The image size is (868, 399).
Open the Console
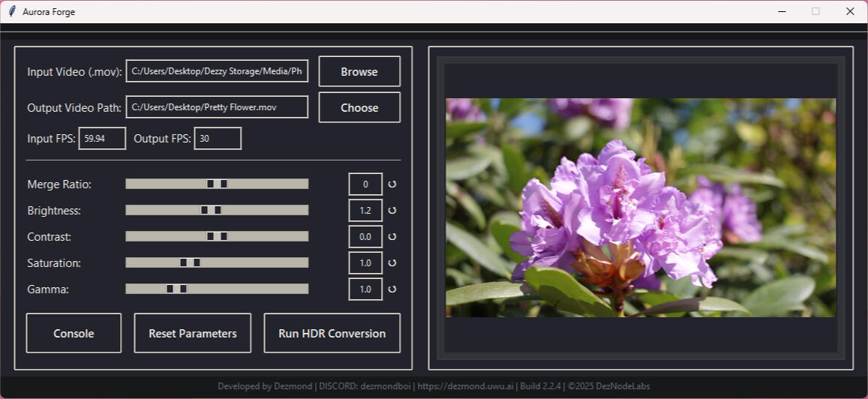pos(74,333)
